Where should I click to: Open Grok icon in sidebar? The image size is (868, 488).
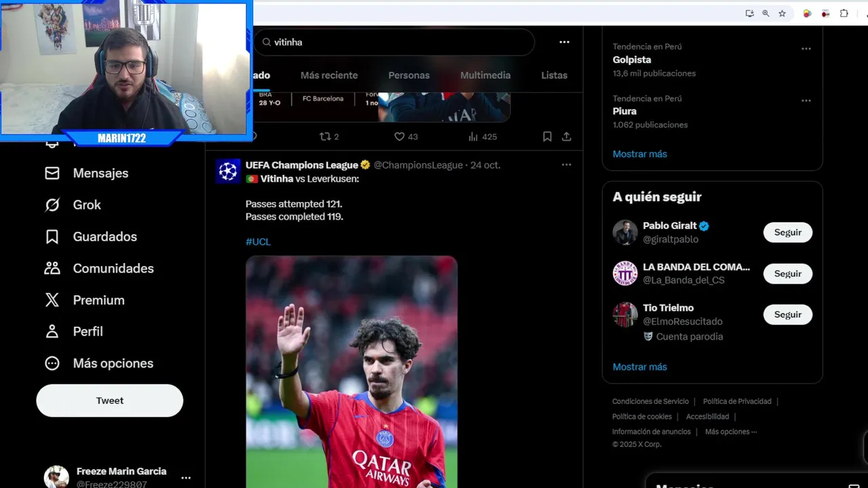pos(52,205)
